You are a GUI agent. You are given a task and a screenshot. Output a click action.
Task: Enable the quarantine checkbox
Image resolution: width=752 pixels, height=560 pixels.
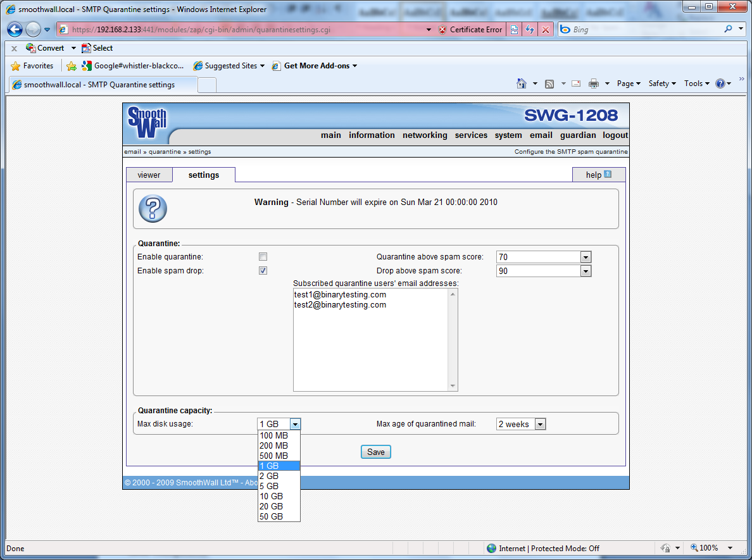click(263, 257)
